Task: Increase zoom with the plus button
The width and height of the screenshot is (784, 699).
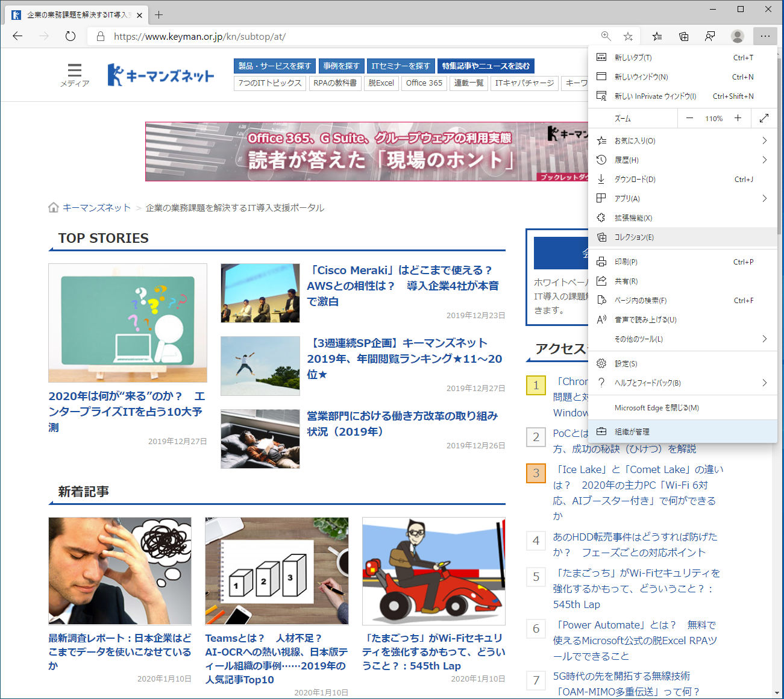Action: (x=738, y=118)
